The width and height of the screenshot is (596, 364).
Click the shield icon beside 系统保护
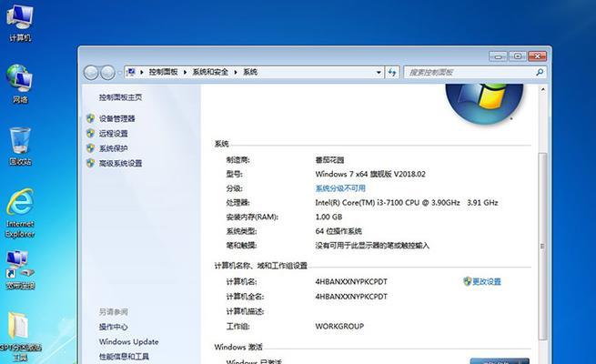(90, 148)
